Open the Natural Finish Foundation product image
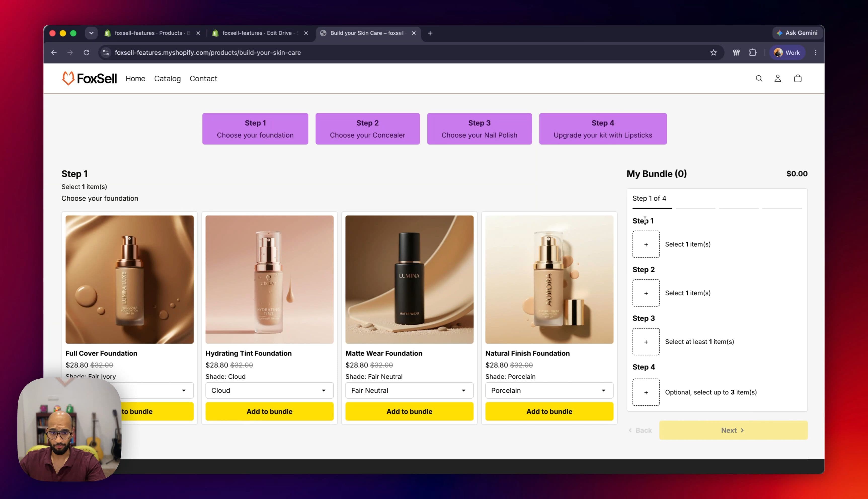Screen dimensions: 868x499 (x=549, y=279)
